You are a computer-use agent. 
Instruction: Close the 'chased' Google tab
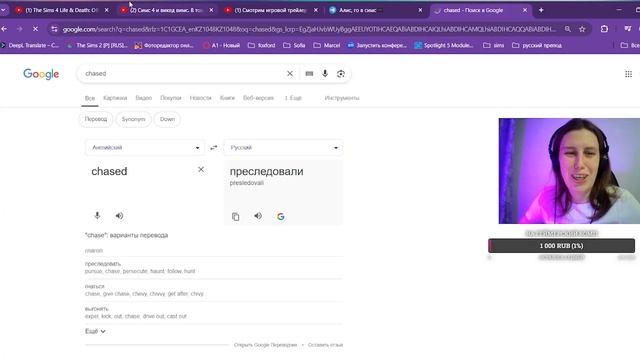point(525,10)
